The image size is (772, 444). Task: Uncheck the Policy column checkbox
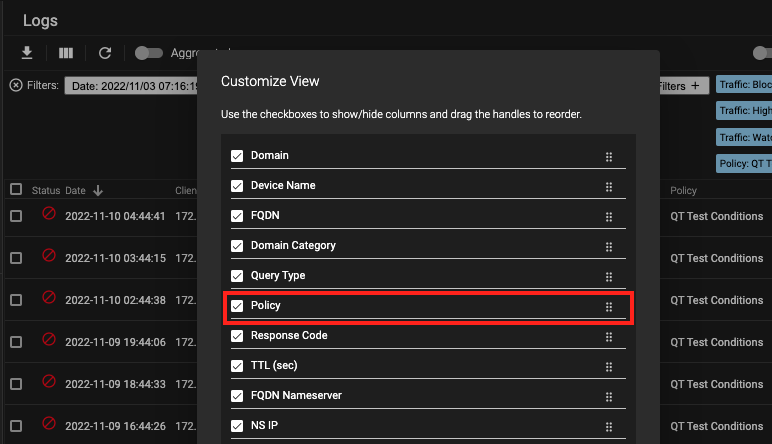pyautogui.click(x=237, y=306)
